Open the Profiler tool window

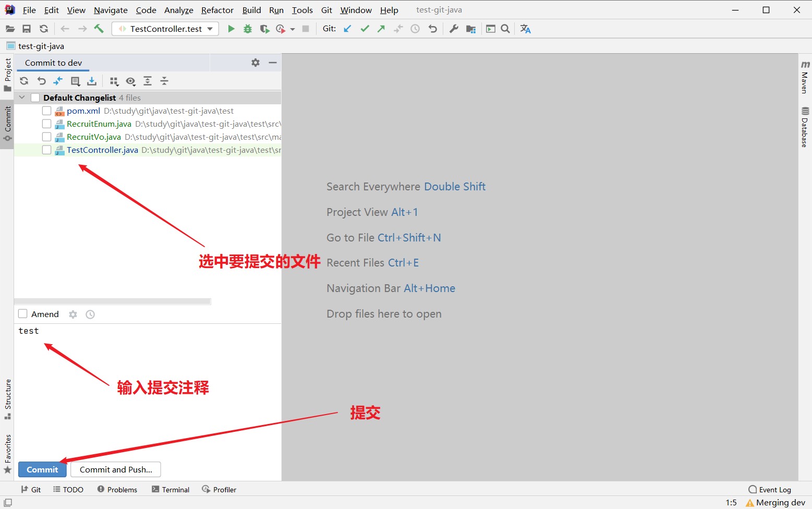(220, 489)
